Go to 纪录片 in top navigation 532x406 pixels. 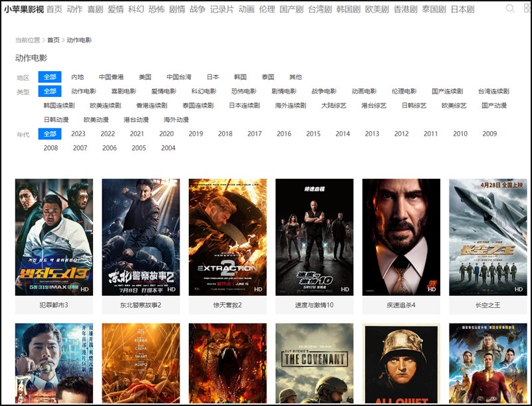click(x=221, y=9)
